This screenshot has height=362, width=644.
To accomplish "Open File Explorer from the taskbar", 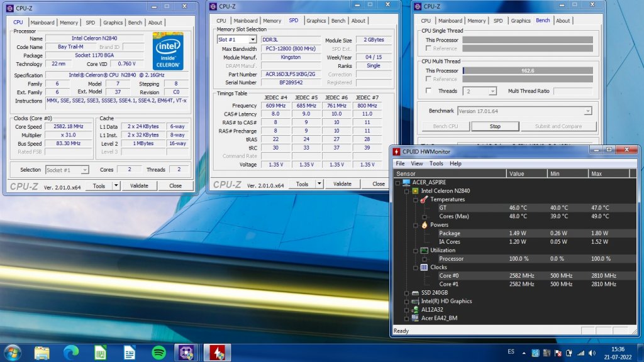I will click(42, 353).
